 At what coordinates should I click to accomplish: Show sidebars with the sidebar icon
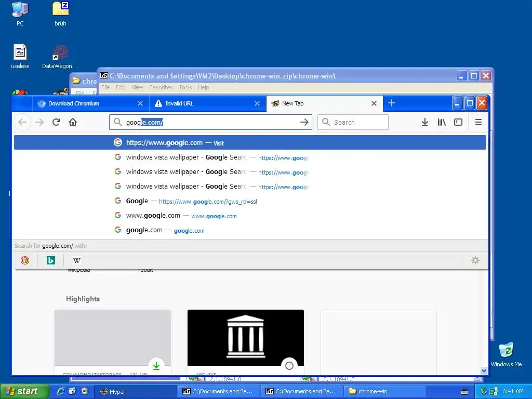click(458, 122)
